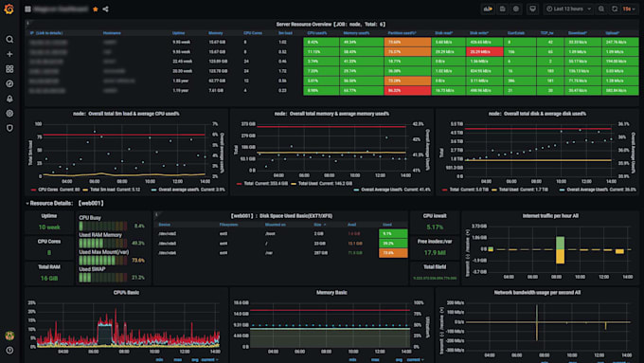Open the Configuration gear icon in sidebar

(9, 114)
